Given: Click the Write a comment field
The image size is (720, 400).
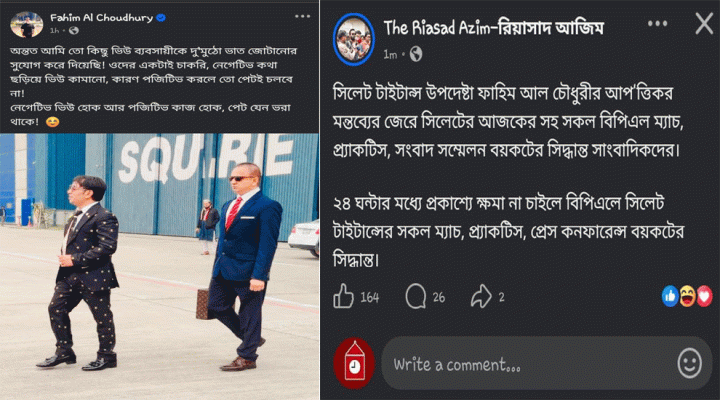Looking at the screenshot, I should coord(546,363).
